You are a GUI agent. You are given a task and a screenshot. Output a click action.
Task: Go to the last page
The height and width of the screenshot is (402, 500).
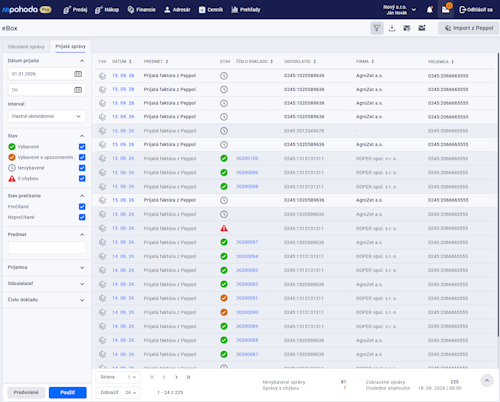(188, 377)
